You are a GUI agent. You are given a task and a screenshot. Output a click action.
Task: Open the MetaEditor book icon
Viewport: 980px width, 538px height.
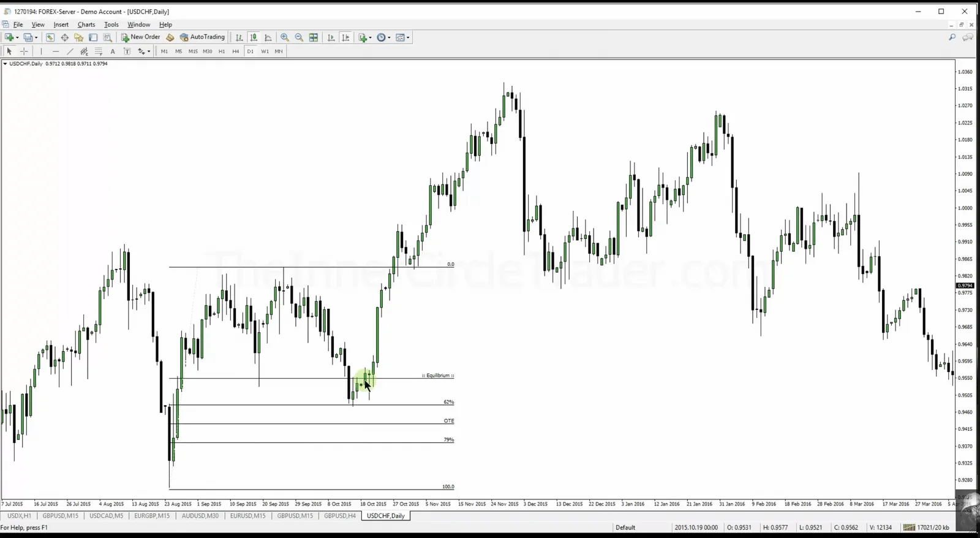[170, 37]
